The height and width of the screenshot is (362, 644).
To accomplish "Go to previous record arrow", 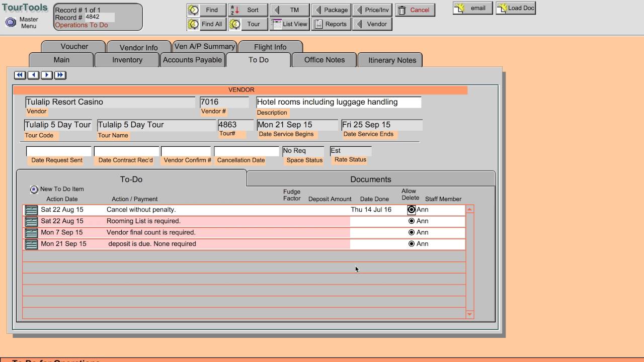I will (x=33, y=75).
